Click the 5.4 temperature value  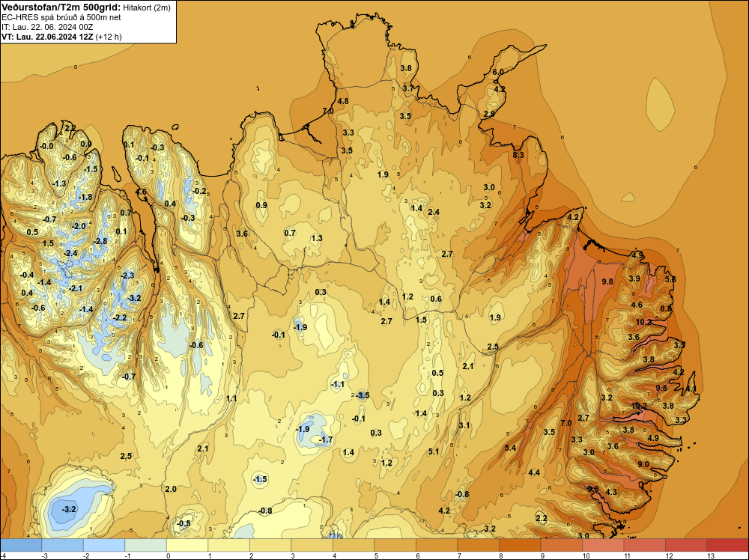pyautogui.click(x=510, y=448)
